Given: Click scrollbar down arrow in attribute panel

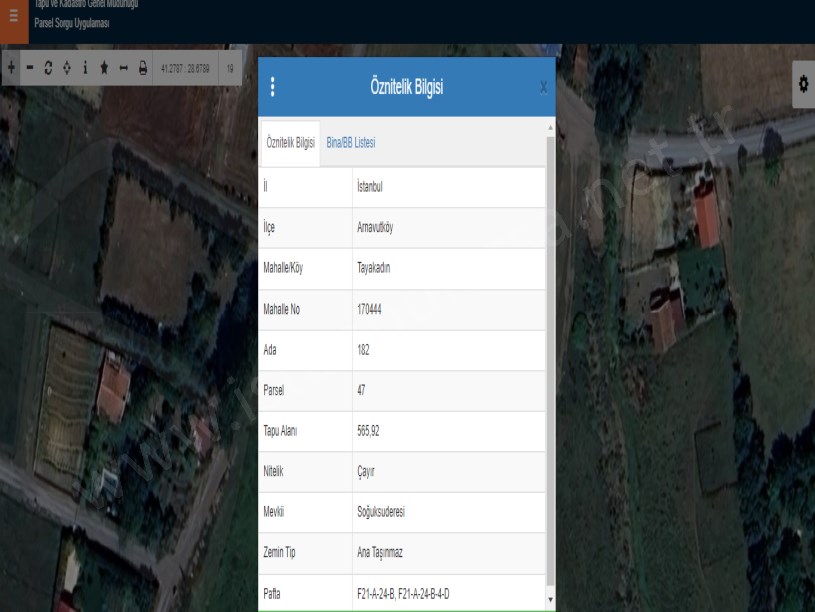Looking at the screenshot, I should pos(550,600).
